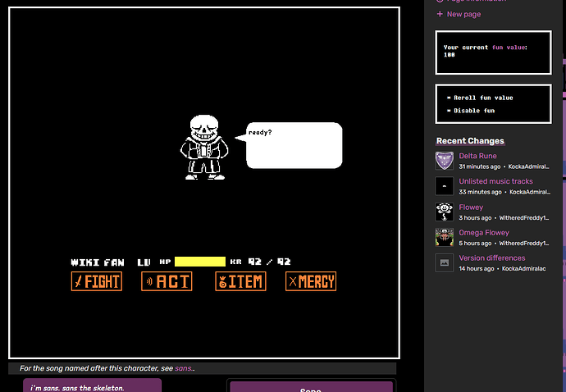The image size is (566, 392).
Task: Click the Unlisted music tracks thumbnail
Action: [x=445, y=186]
